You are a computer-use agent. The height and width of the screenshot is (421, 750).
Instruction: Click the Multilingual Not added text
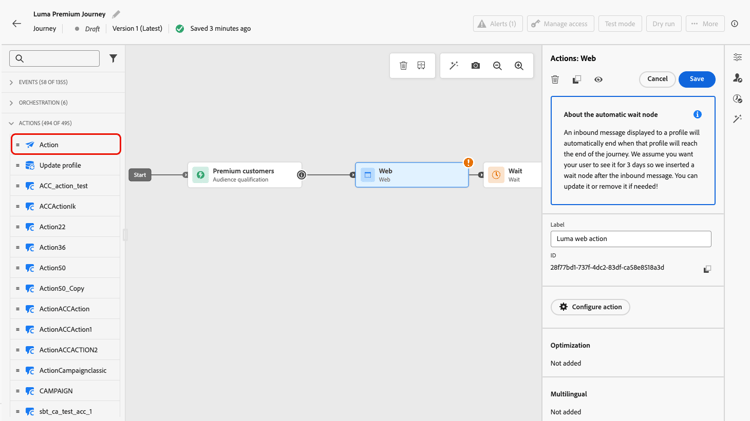pos(565,412)
